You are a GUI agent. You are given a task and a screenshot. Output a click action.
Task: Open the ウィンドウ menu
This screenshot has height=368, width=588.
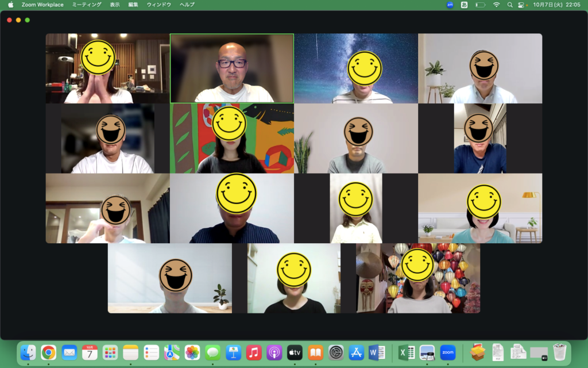(159, 5)
